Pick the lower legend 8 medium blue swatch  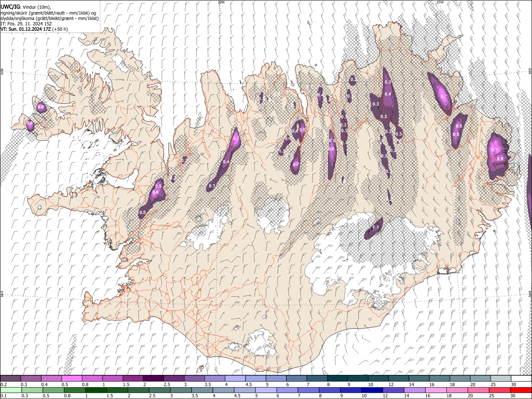(x=330, y=390)
